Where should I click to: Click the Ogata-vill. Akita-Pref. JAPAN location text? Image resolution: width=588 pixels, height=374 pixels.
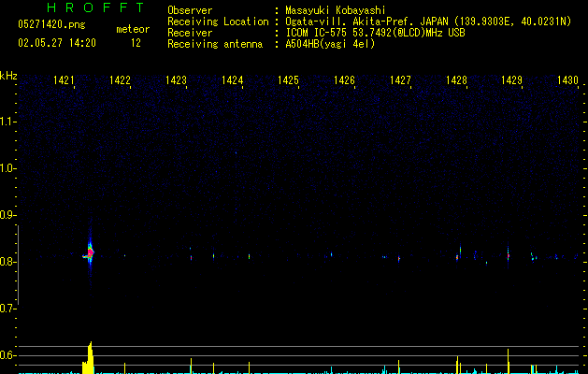tap(428, 22)
